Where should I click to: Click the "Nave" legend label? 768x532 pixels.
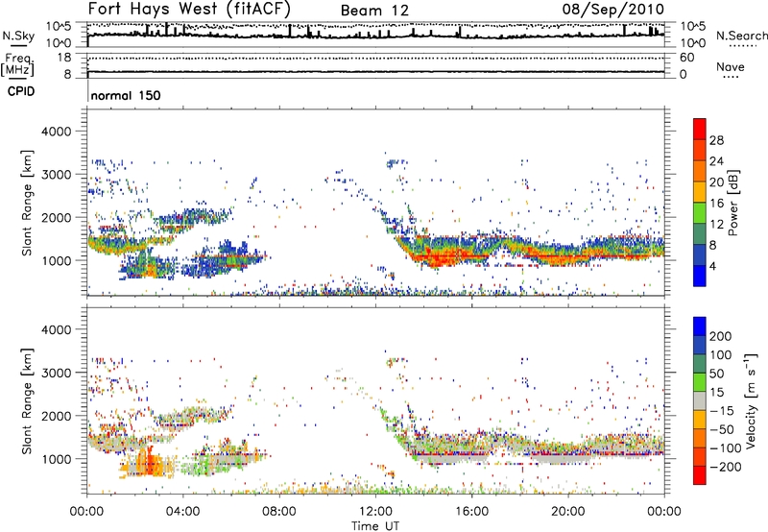coord(731,66)
